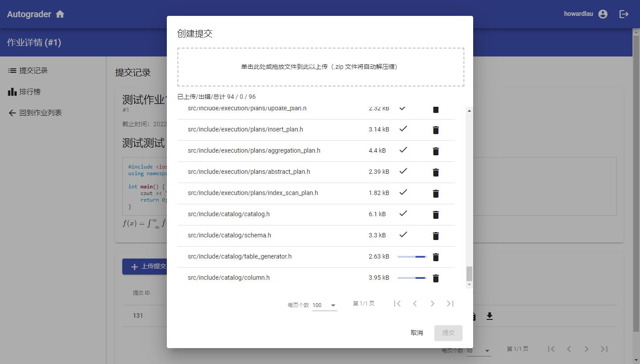The width and height of the screenshot is (640, 364).
Task: Click the 6.1 kB size value
Action: 377,214
